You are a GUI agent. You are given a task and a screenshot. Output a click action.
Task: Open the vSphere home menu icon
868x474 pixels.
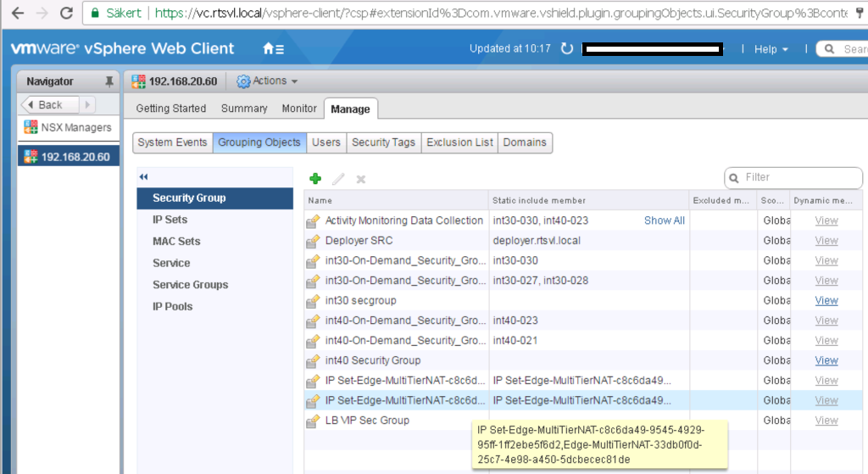coord(273,48)
